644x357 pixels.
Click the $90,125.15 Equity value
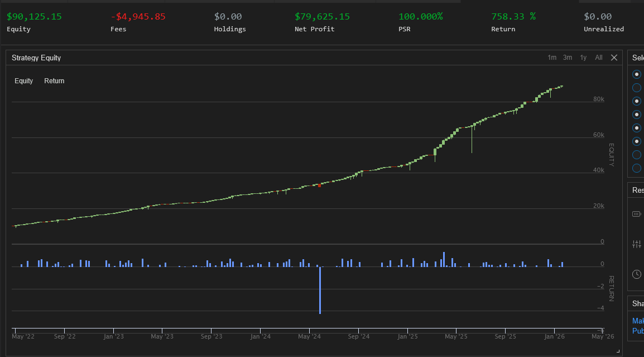(34, 16)
